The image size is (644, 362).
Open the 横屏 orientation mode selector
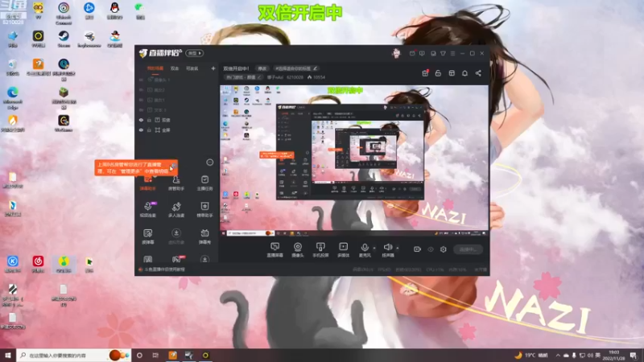[194, 53]
